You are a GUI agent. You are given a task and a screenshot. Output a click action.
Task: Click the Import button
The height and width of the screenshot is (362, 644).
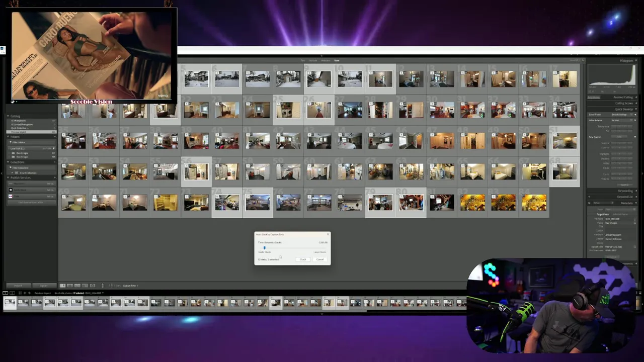(20, 286)
